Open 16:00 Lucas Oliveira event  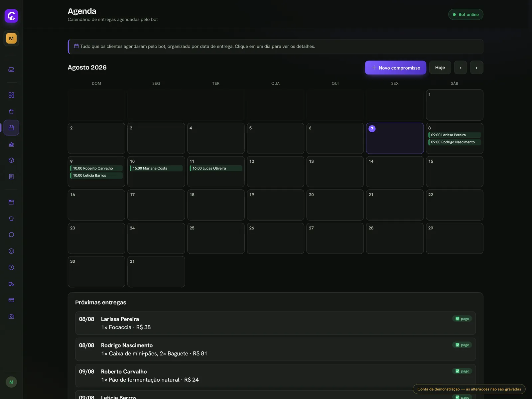click(216, 168)
